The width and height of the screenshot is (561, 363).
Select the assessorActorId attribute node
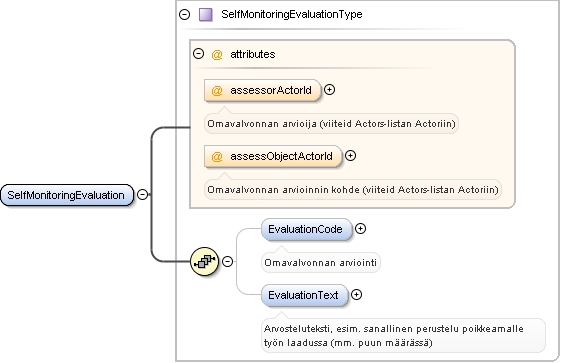click(262, 90)
